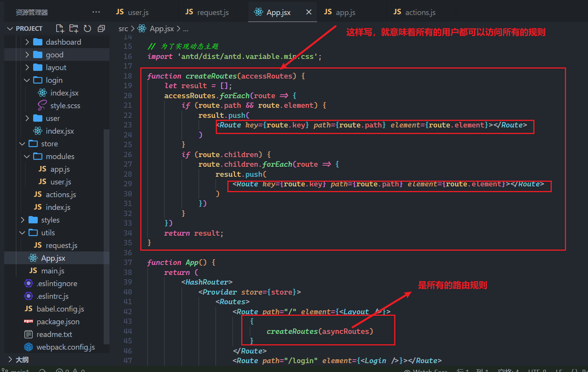Click the React icon in the breadcrumb
The height and width of the screenshot is (372, 588).
coord(142,28)
